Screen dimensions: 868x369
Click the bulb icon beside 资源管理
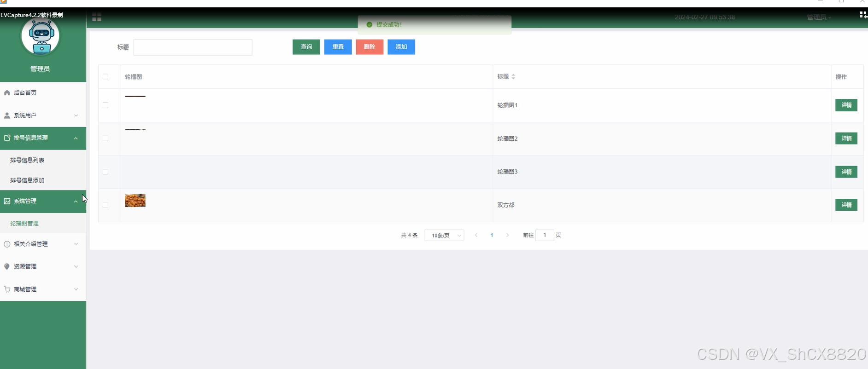click(7, 267)
